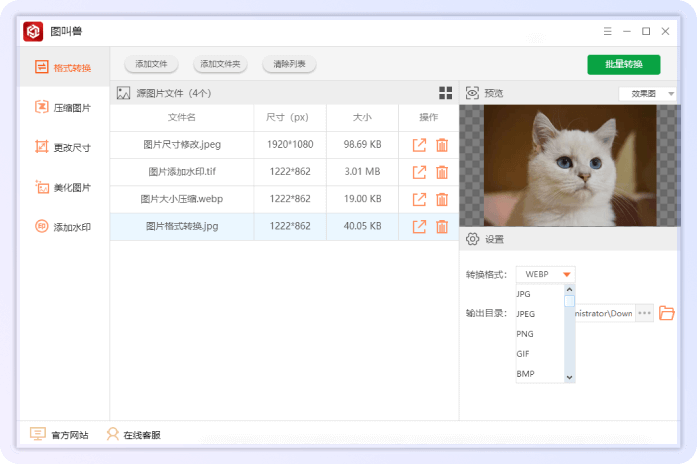Open output folder with orange folder icon

[666, 313]
